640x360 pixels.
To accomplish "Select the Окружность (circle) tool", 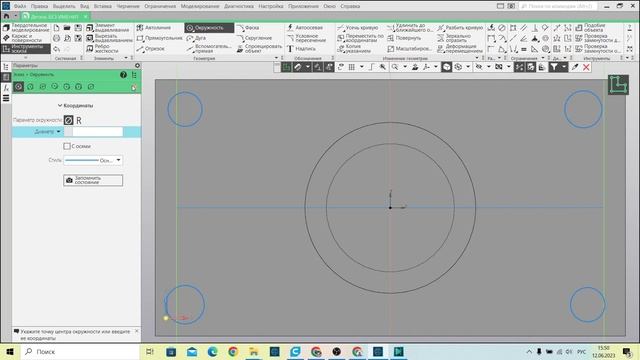I will (x=209, y=28).
